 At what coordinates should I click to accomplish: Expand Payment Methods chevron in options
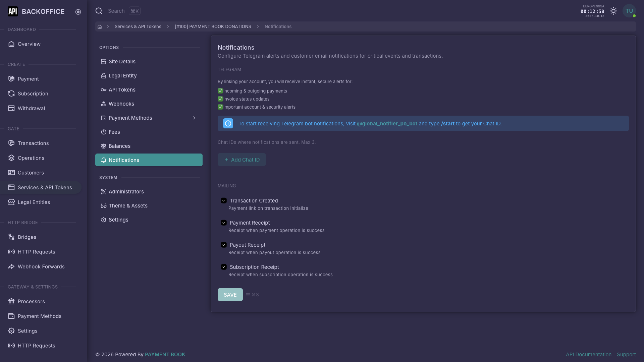tap(194, 118)
